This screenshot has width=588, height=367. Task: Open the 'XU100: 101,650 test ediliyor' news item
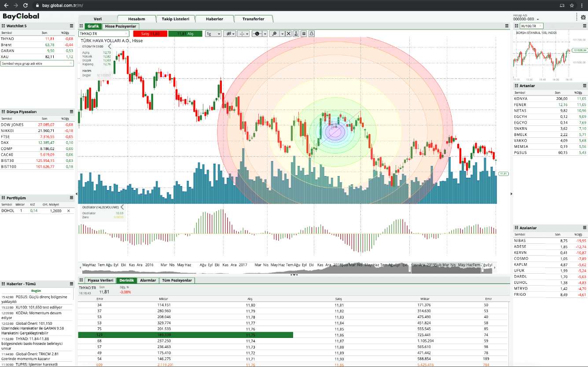click(37, 307)
